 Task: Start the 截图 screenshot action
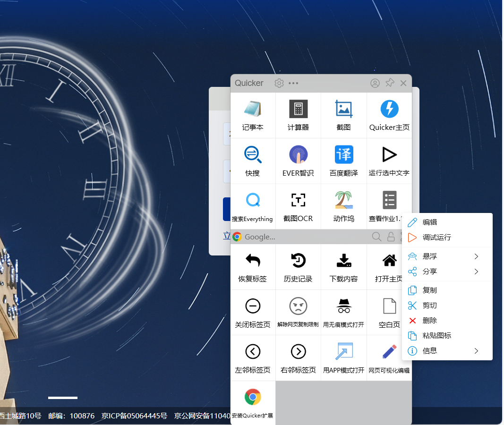pyautogui.click(x=343, y=115)
